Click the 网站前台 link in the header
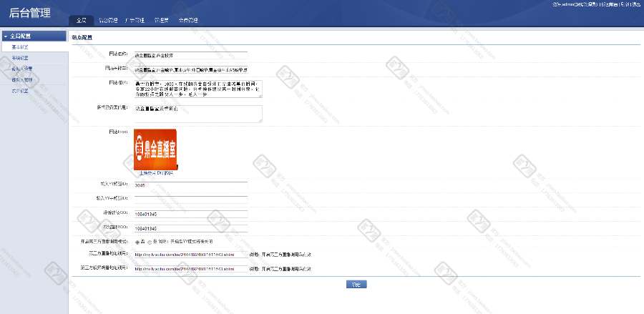Image resolution: width=644 pixels, height=314 pixels. click(609, 4)
